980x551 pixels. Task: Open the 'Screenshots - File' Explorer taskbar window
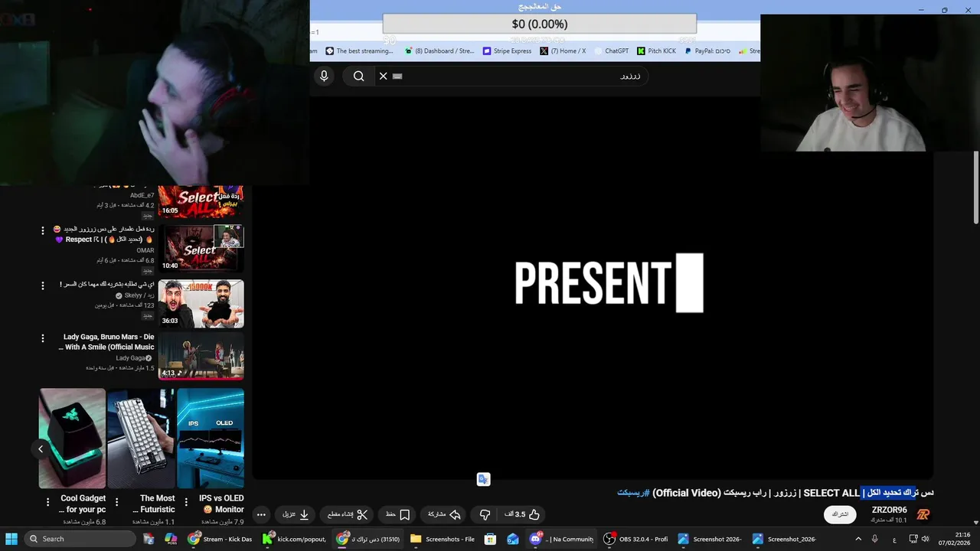tap(443, 539)
